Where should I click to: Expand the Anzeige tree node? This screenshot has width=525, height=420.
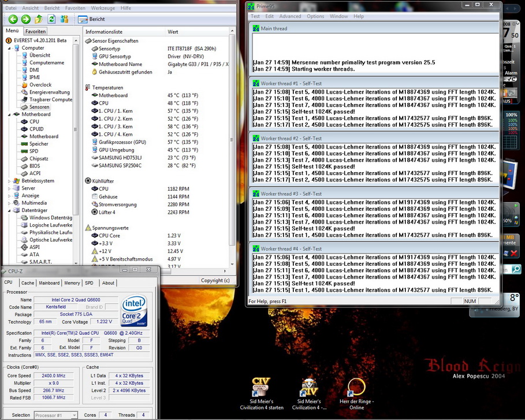coord(9,196)
